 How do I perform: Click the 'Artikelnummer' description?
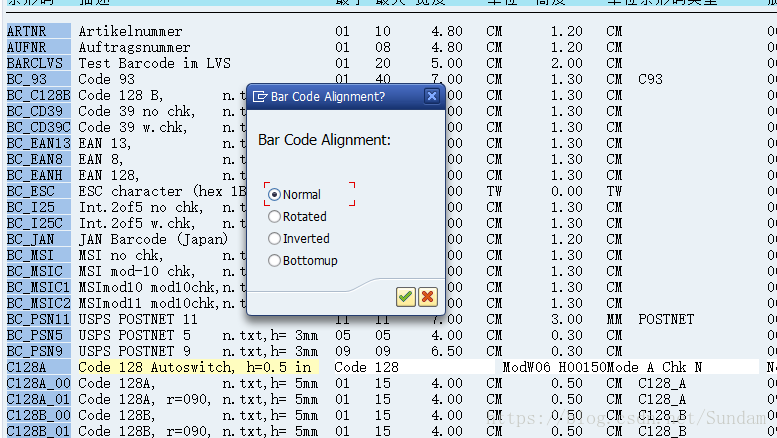[x=130, y=31]
